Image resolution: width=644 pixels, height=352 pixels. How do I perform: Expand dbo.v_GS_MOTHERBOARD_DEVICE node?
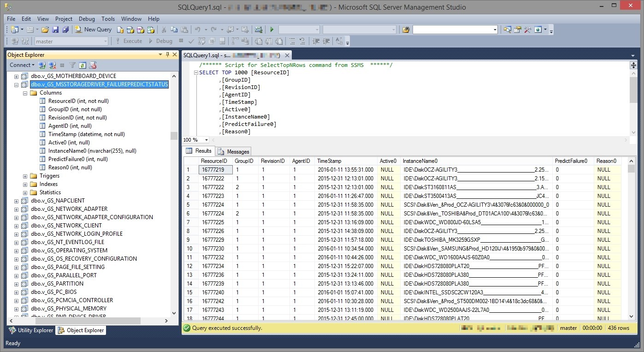click(x=17, y=76)
